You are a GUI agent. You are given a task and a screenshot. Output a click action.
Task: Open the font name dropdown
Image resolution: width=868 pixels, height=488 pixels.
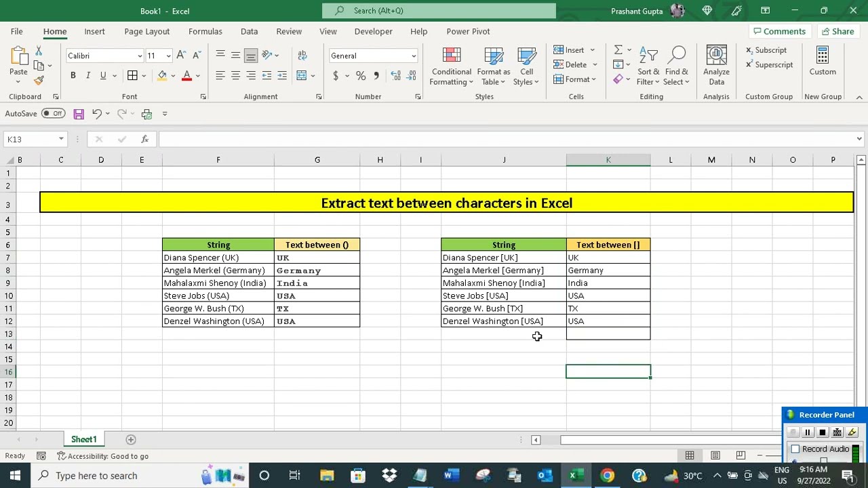pos(140,56)
